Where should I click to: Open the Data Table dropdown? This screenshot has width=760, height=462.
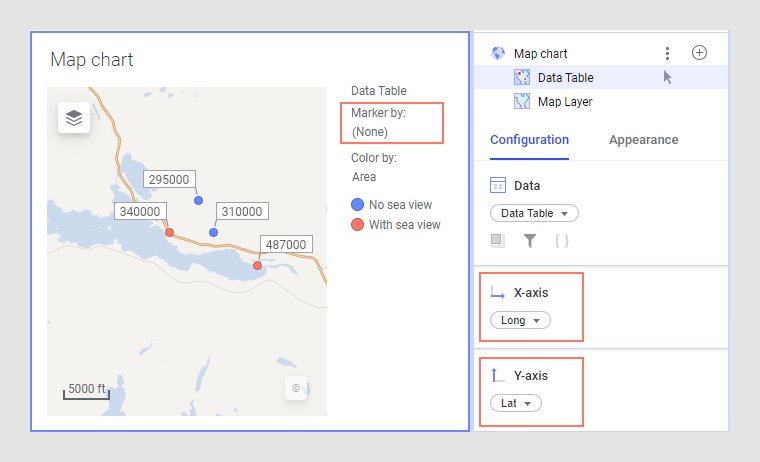(534, 213)
